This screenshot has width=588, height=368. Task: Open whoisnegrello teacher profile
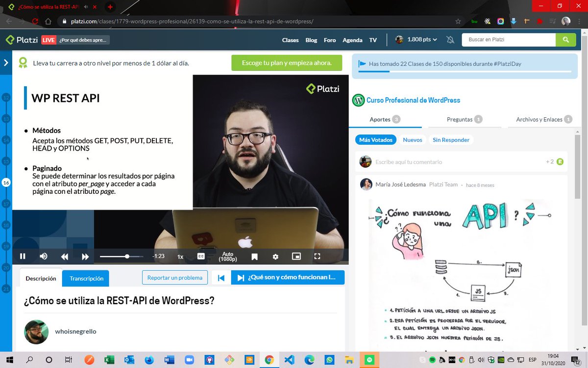point(75,331)
